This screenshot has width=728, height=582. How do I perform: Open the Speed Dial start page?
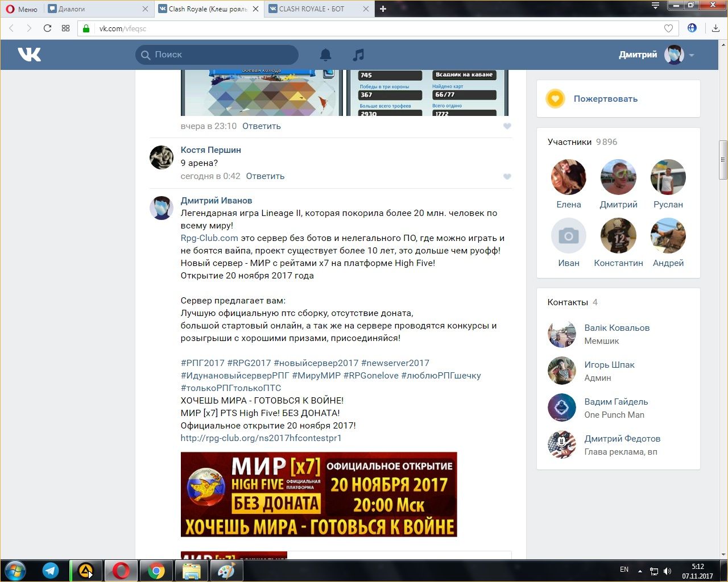point(65,28)
